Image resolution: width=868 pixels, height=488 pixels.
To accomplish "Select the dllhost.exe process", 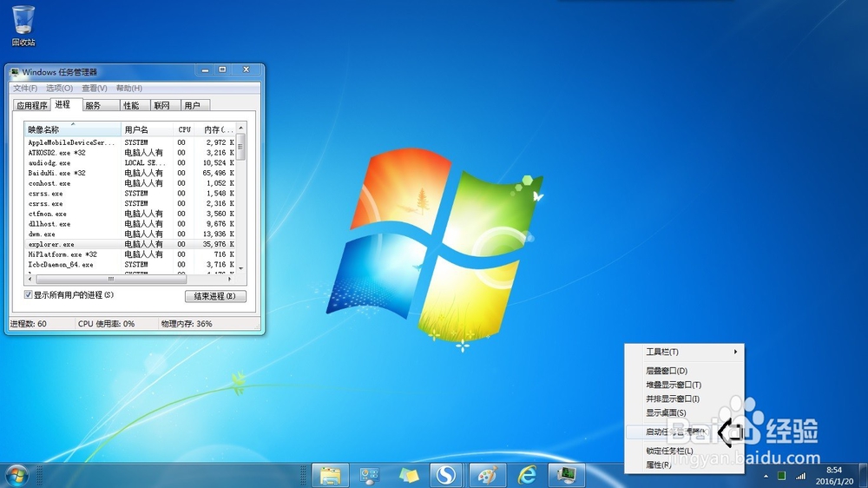I will (130, 224).
